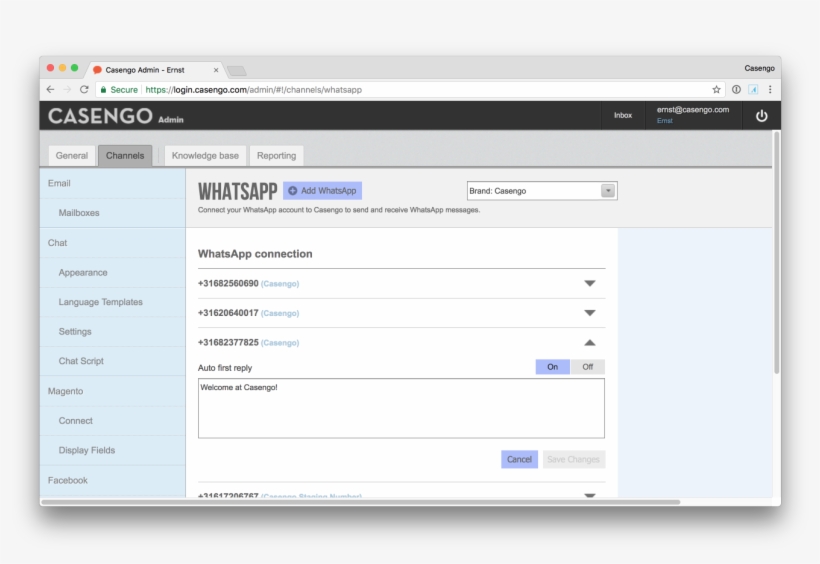Click the ernst@casengo.com account link
This screenshot has height=564, width=820.
coord(692,110)
